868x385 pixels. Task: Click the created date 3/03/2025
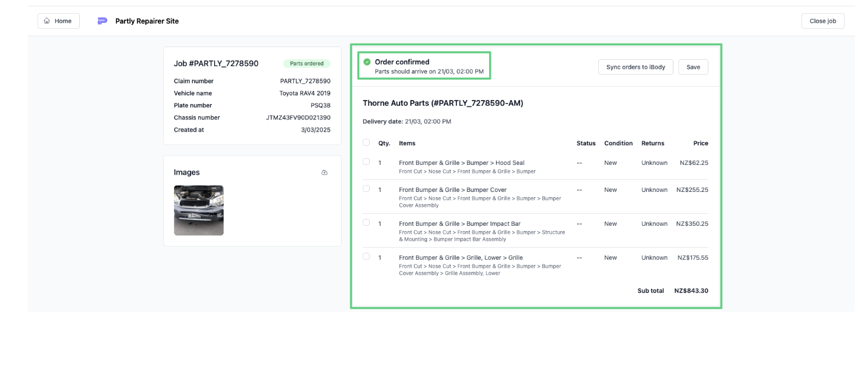tap(316, 130)
